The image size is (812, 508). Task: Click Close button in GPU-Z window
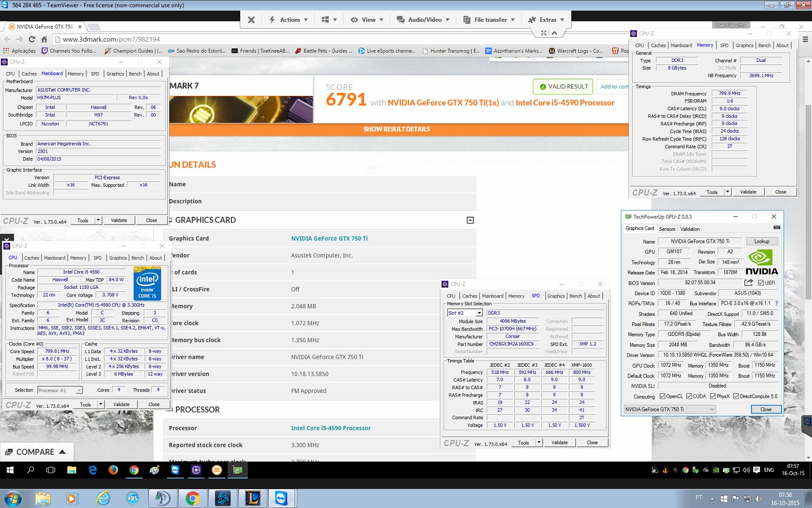[x=766, y=409]
